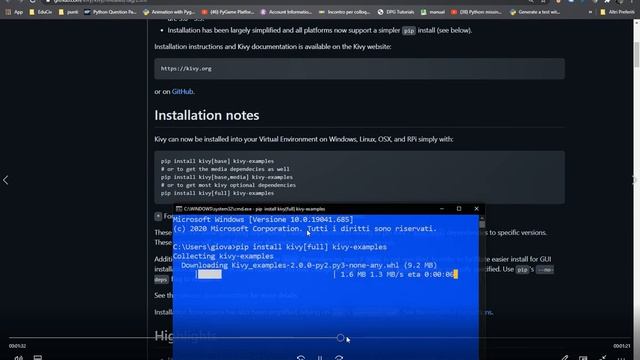Mute the video player volume
This screenshot has height=360, width=640.
pyautogui.click(x=19, y=358)
